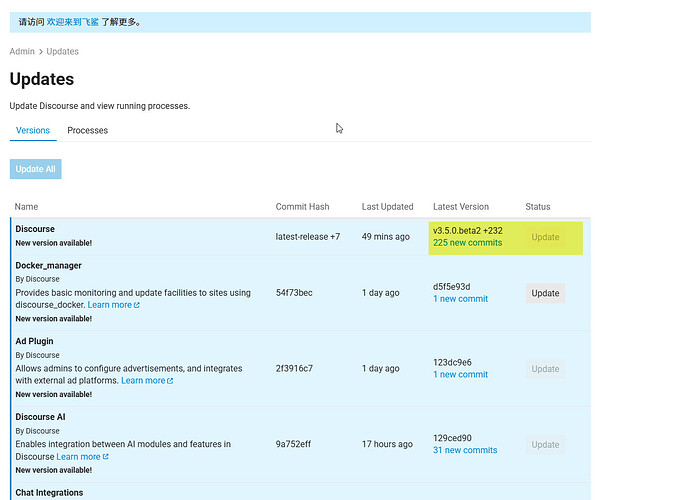Open Ad Plugin 1 new commit link
Screen dimensions: 683x500
click(x=460, y=375)
